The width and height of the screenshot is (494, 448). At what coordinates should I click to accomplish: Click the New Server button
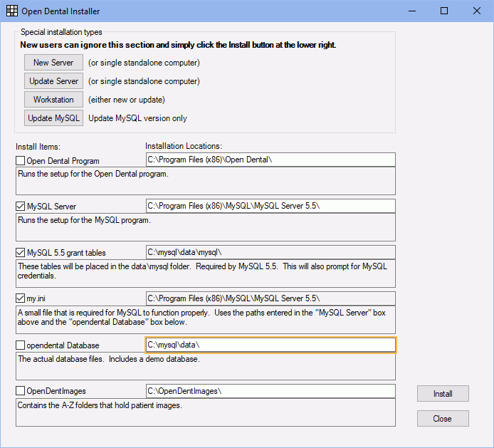53,63
